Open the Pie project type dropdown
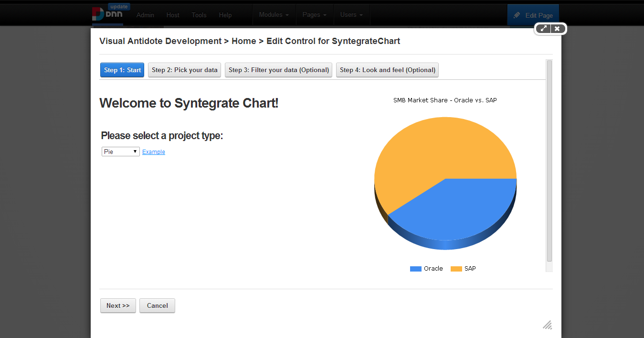The image size is (644, 338). pos(121,152)
